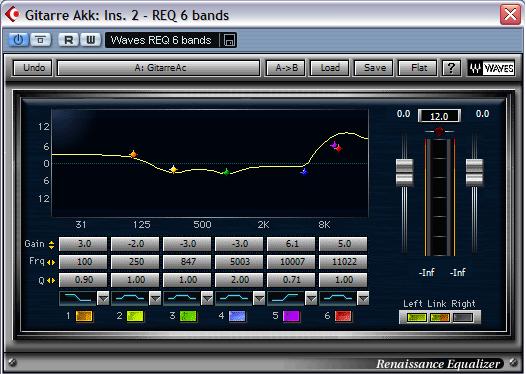
Task: Open the Waves REQ 6 bands preset field
Action: coord(161,40)
